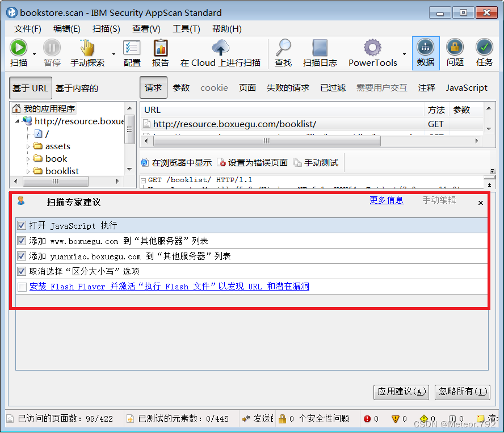Switch to the 失败的请求 tab
This screenshot has height=433, width=504.
(288, 87)
